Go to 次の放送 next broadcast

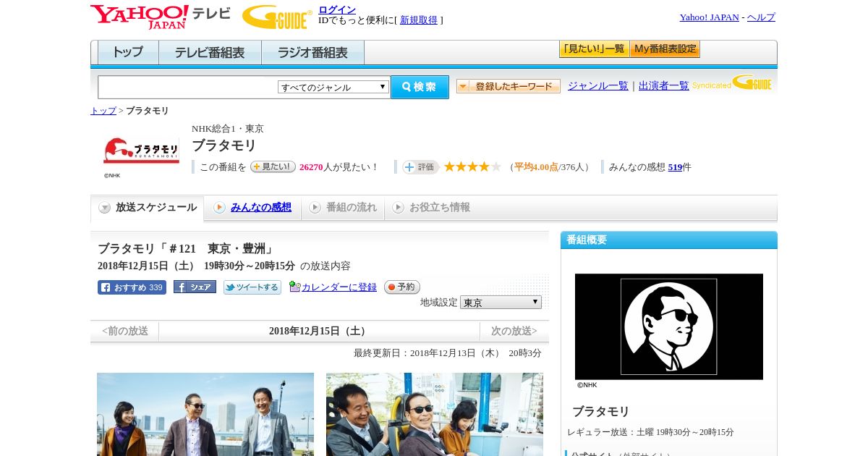pyautogui.click(x=514, y=332)
